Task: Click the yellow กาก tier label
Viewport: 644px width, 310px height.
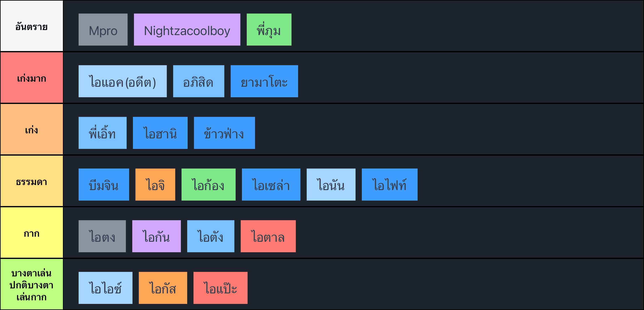Action: coord(31,233)
